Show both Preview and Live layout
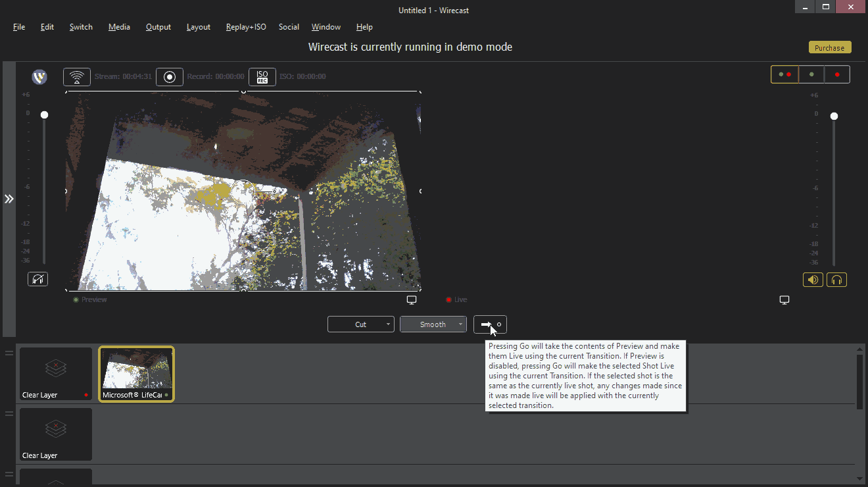This screenshot has height=487, width=868. coord(784,74)
